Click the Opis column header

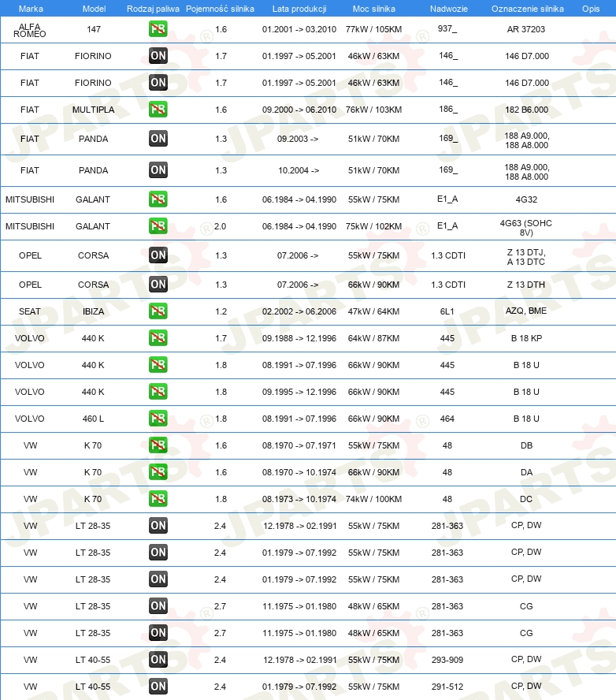pos(591,9)
